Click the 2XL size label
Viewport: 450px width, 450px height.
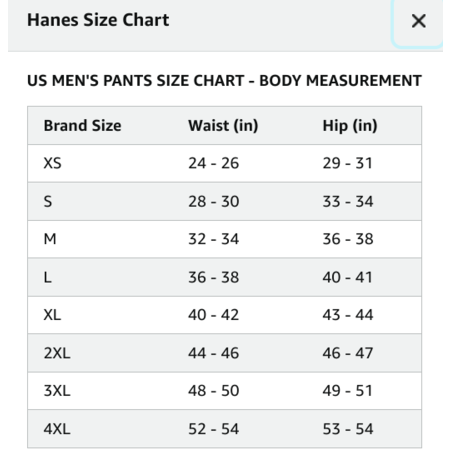pos(57,353)
